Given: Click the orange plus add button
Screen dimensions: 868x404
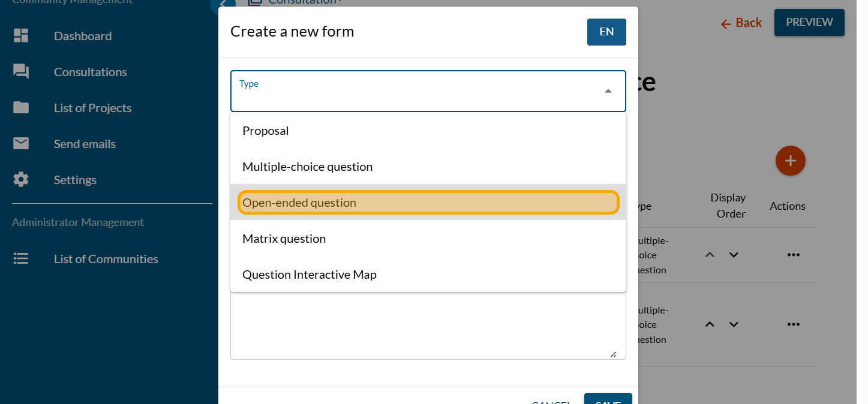Looking at the screenshot, I should pyautogui.click(x=790, y=161).
